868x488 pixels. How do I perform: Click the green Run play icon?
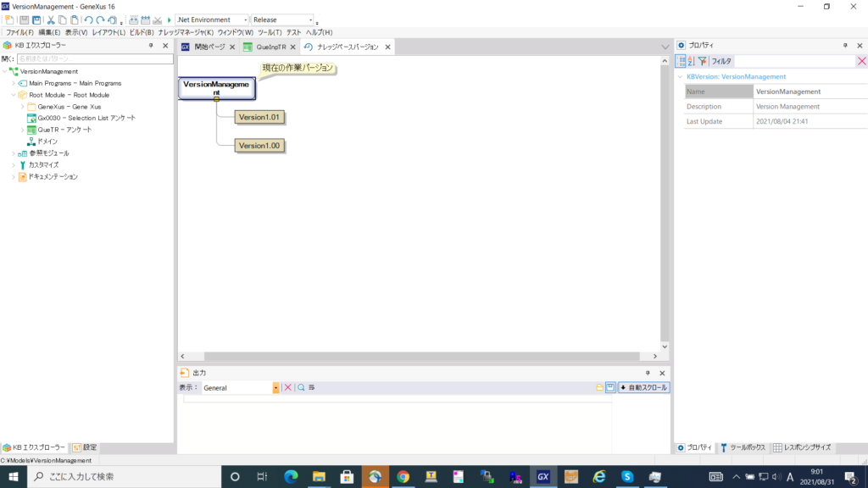pyautogui.click(x=170, y=20)
